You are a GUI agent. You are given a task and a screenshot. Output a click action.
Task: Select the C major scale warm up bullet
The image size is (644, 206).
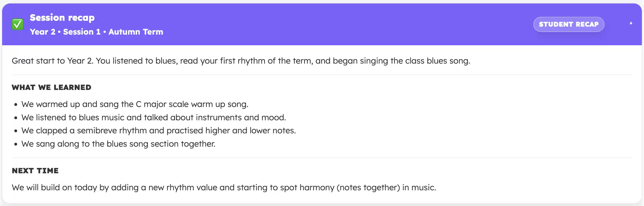135,104
